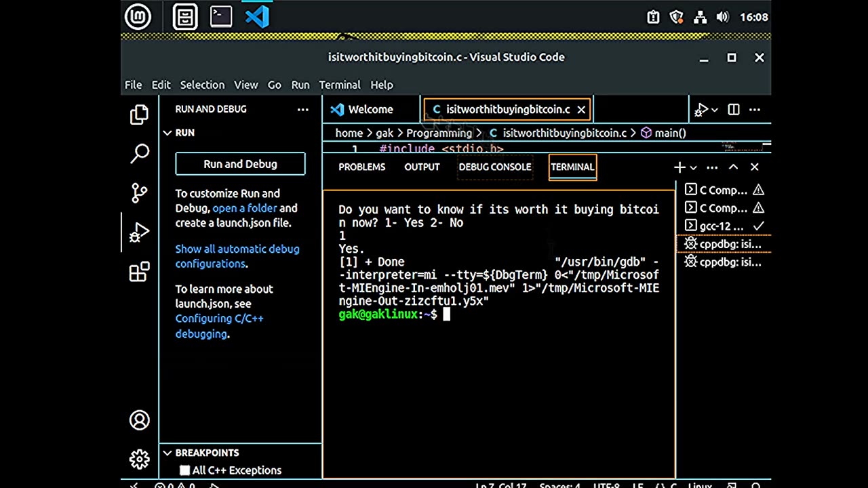Switch to the Welcome tab
868x488 pixels.
372,109
